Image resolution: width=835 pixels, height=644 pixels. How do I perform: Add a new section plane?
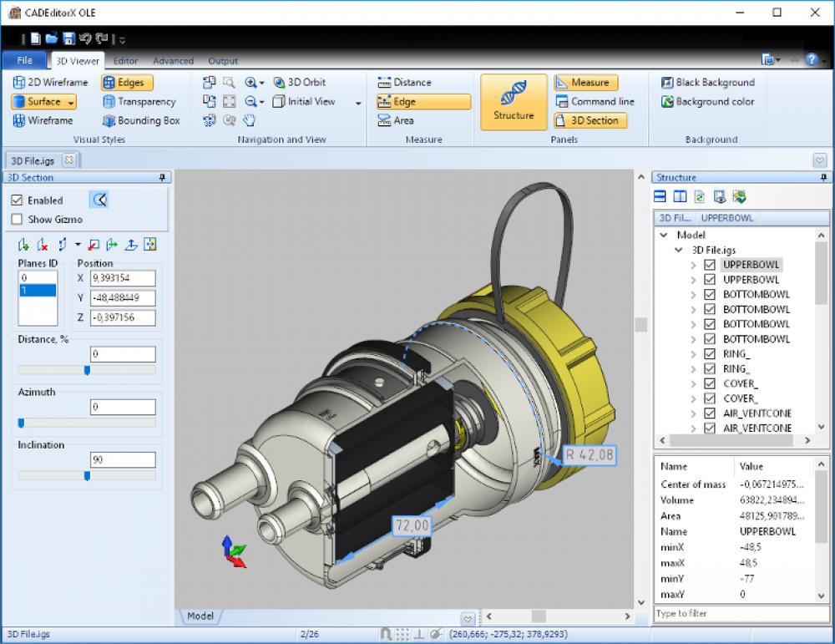23,244
